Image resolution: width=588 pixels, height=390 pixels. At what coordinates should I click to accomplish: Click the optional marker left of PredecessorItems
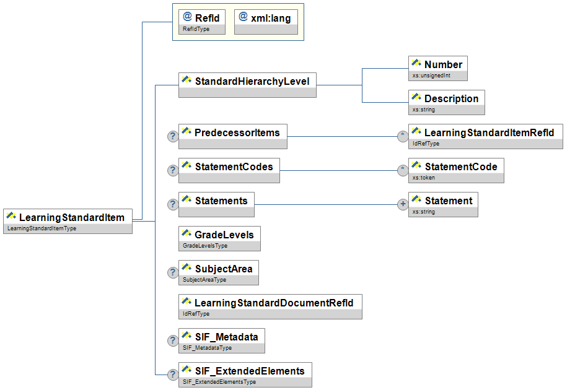point(173,137)
